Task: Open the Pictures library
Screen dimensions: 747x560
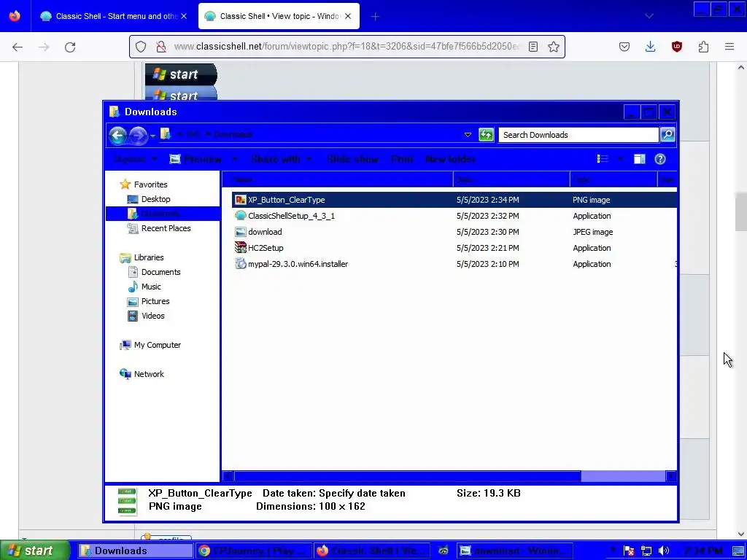Action: pyautogui.click(x=155, y=301)
